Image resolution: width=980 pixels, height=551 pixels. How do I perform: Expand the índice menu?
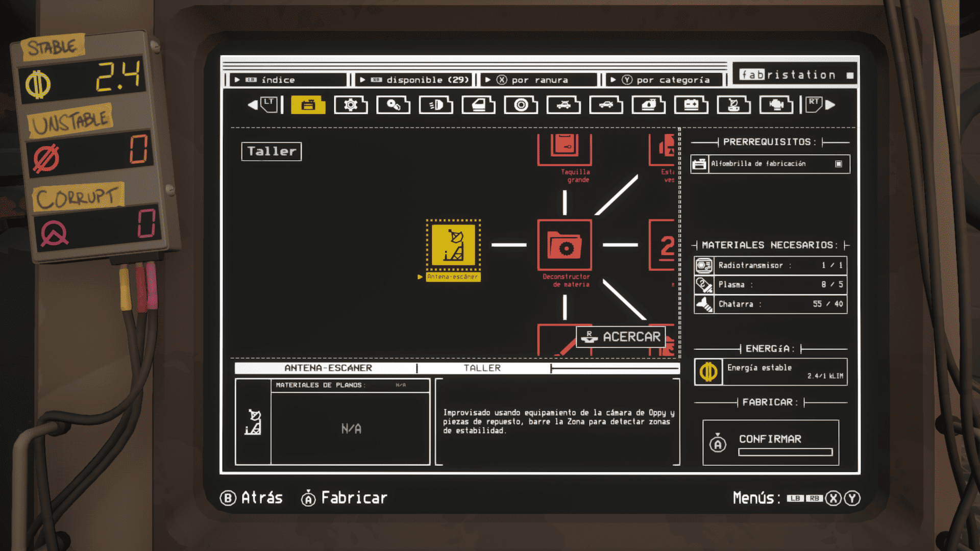(287, 80)
